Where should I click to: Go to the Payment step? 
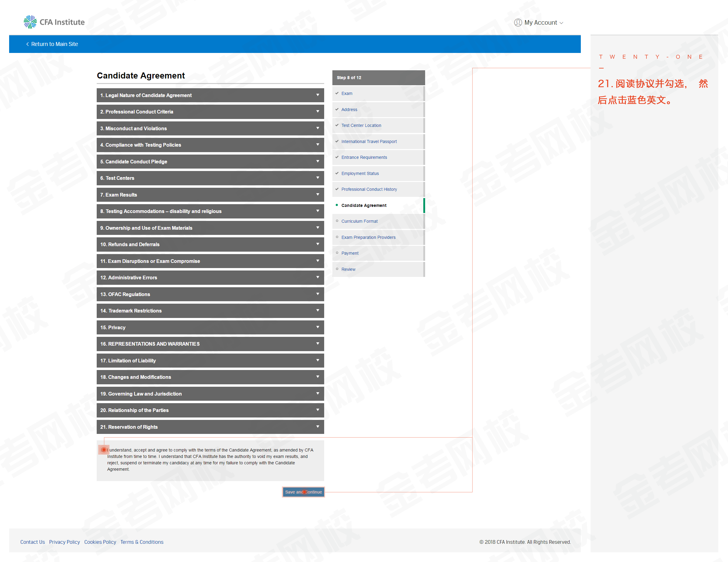(378, 253)
